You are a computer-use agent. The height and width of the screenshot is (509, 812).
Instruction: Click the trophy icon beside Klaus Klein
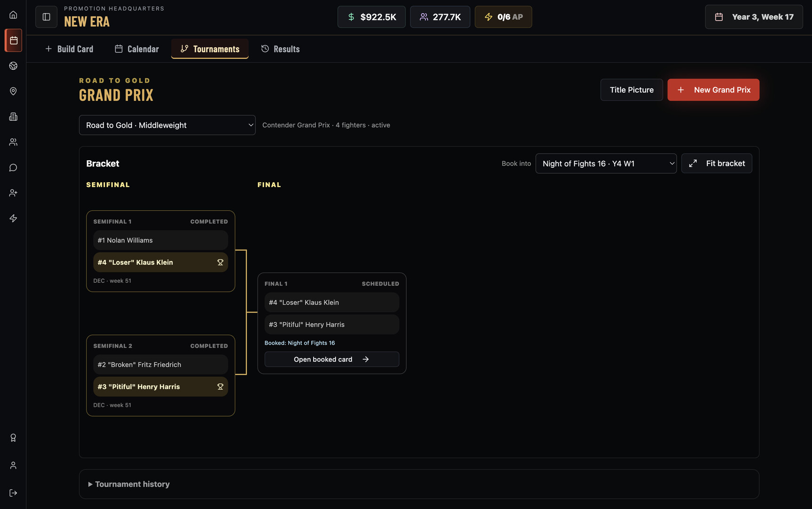click(220, 263)
